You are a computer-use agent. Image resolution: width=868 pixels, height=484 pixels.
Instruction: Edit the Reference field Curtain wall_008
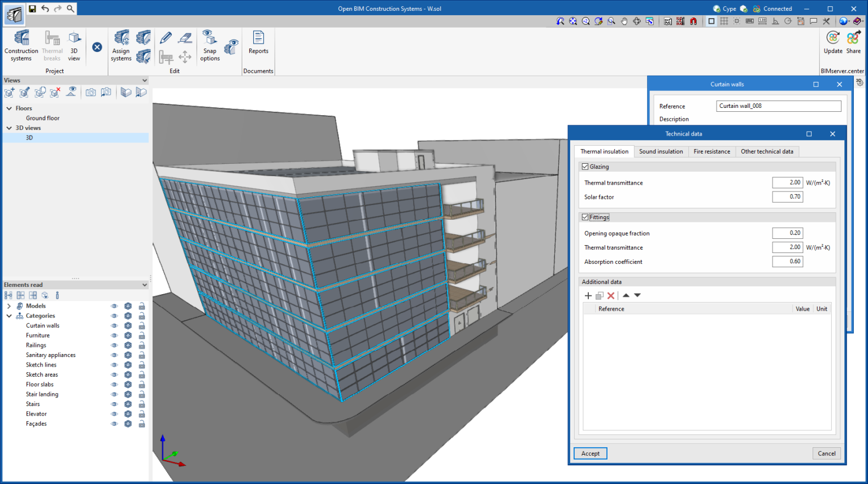(x=778, y=106)
